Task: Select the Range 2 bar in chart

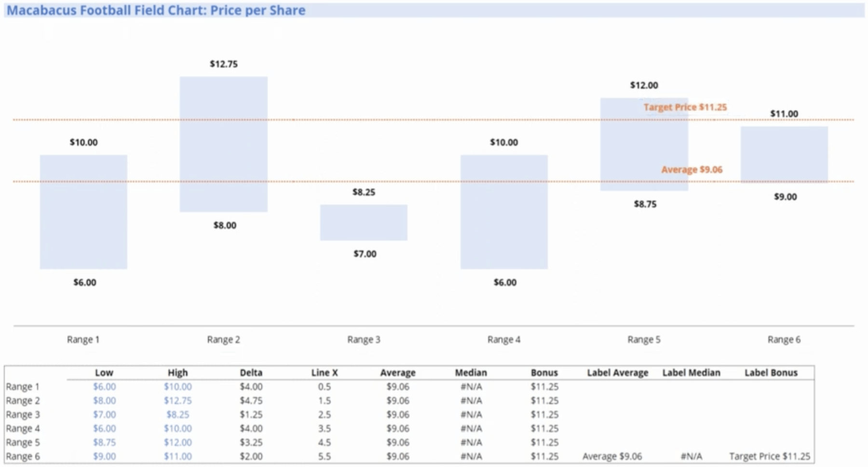Action: tap(223, 144)
